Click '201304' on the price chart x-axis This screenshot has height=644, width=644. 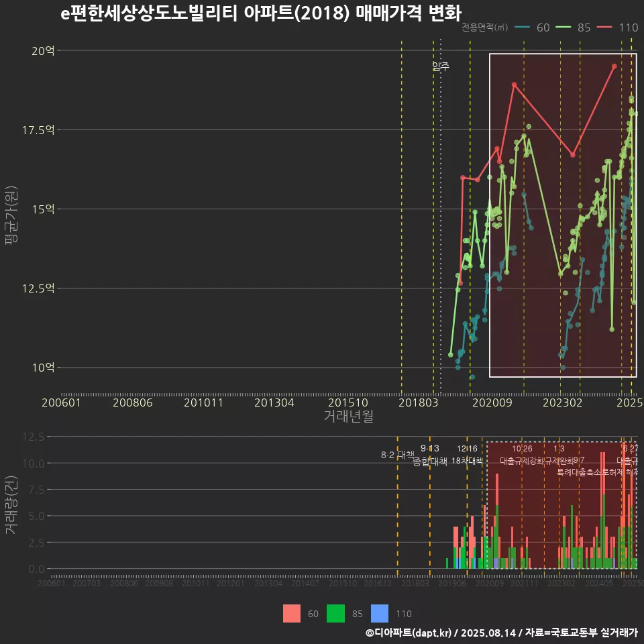[274, 402]
